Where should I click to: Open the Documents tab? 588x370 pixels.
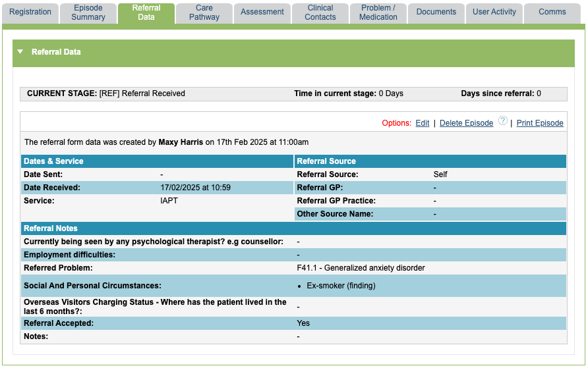[436, 12]
